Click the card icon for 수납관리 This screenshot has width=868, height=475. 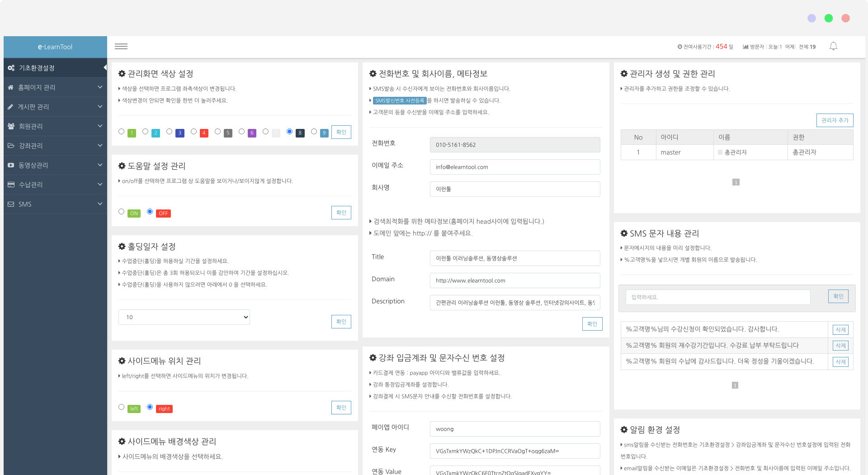11,185
